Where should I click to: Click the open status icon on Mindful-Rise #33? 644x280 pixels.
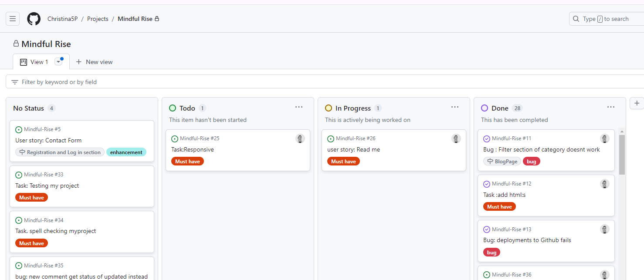[19, 175]
